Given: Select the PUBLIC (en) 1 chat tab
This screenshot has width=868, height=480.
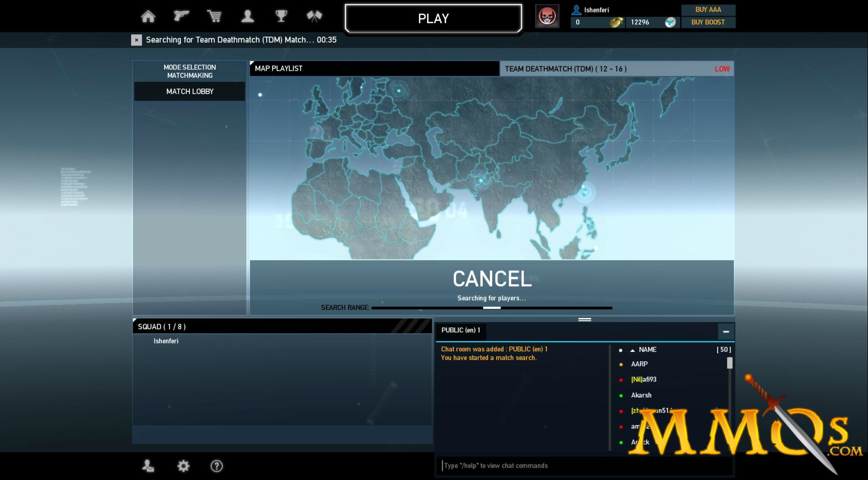Looking at the screenshot, I should tap(460, 331).
